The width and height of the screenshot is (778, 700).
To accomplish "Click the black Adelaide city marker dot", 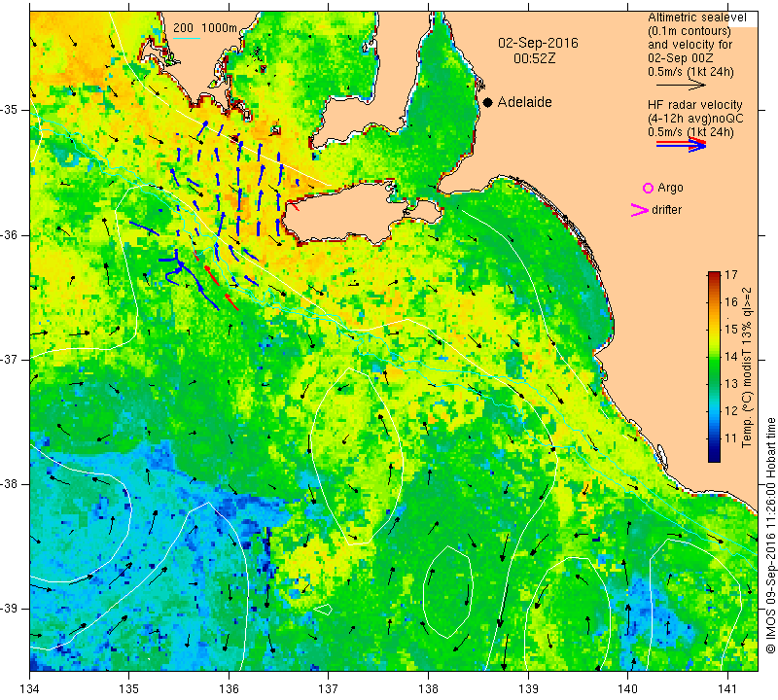I will tap(488, 102).
